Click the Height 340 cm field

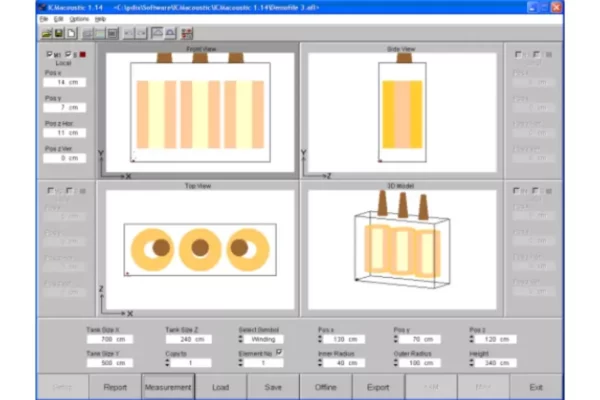coord(496,363)
